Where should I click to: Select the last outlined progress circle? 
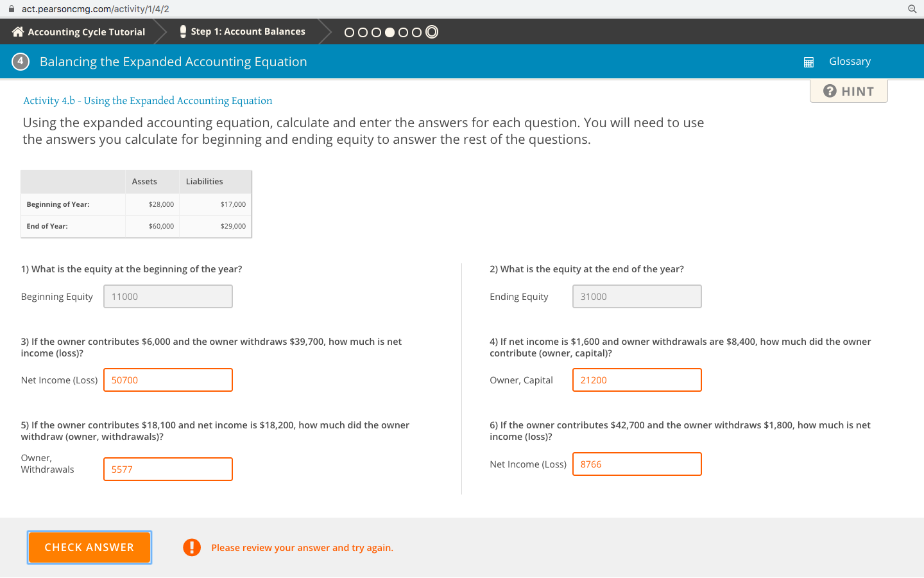tap(431, 31)
